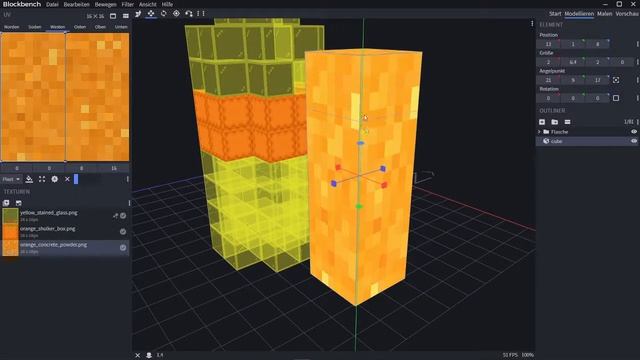The image size is (640, 360).
Task: Click the last UV coordinate field showing 16
Action: coord(113,168)
